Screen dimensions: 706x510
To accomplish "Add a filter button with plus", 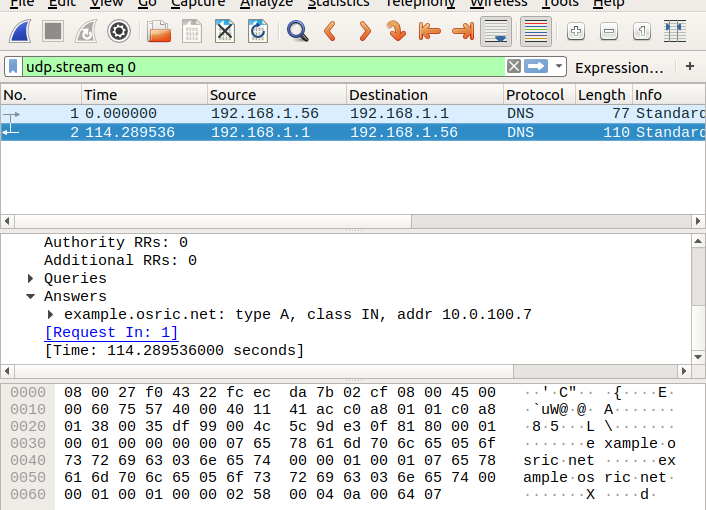I will pos(690,67).
